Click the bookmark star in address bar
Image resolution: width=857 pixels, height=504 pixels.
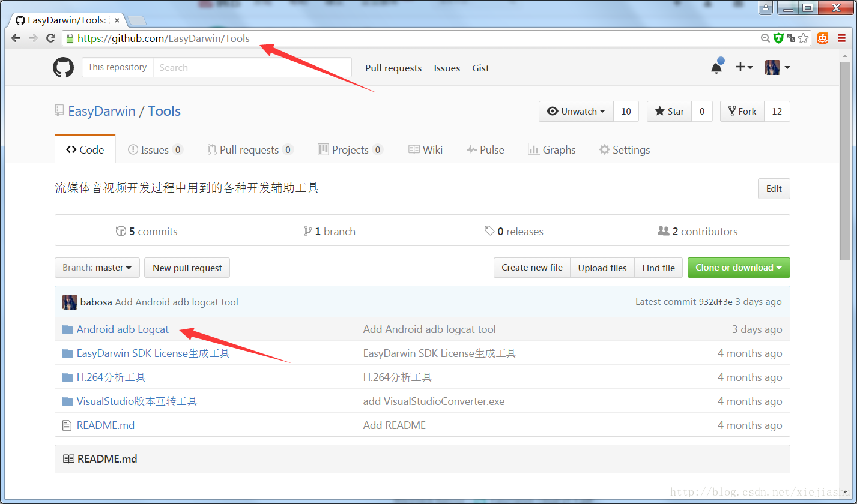coord(804,38)
